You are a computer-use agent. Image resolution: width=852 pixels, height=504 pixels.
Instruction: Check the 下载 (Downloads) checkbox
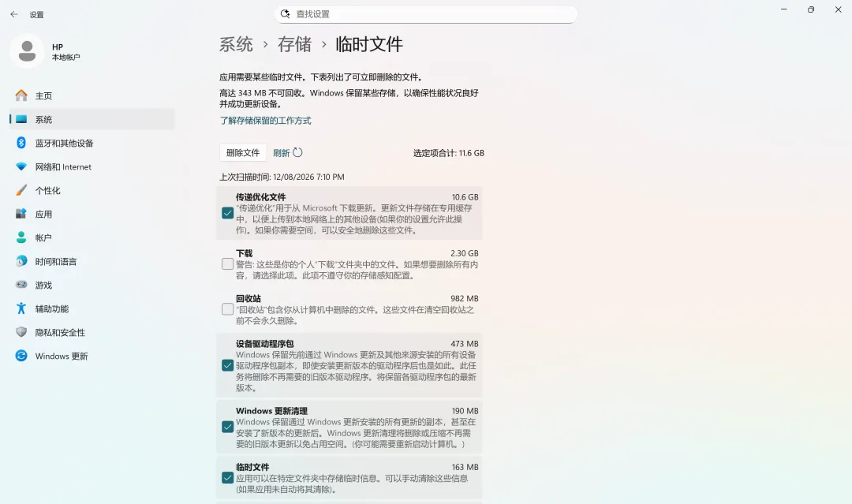pyautogui.click(x=228, y=264)
